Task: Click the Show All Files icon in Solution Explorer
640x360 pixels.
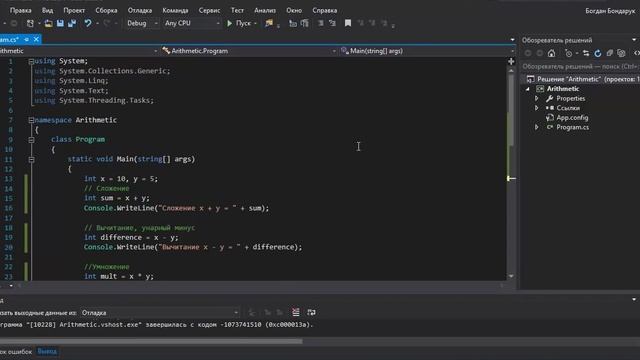Action: (x=621, y=53)
